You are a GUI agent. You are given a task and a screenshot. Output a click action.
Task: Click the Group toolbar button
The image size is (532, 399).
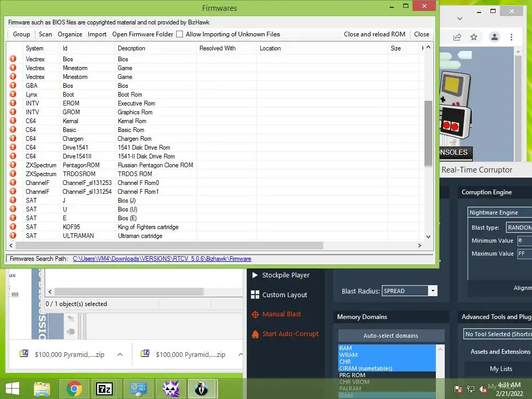click(21, 34)
